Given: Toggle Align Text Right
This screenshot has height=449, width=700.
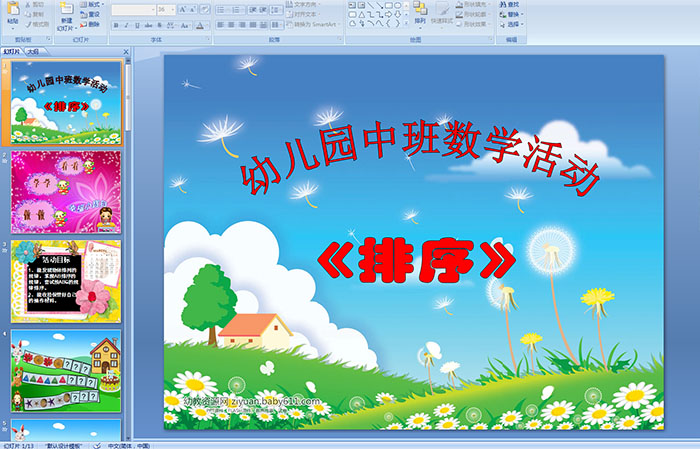Looking at the screenshot, I should click(x=242, y=25).
